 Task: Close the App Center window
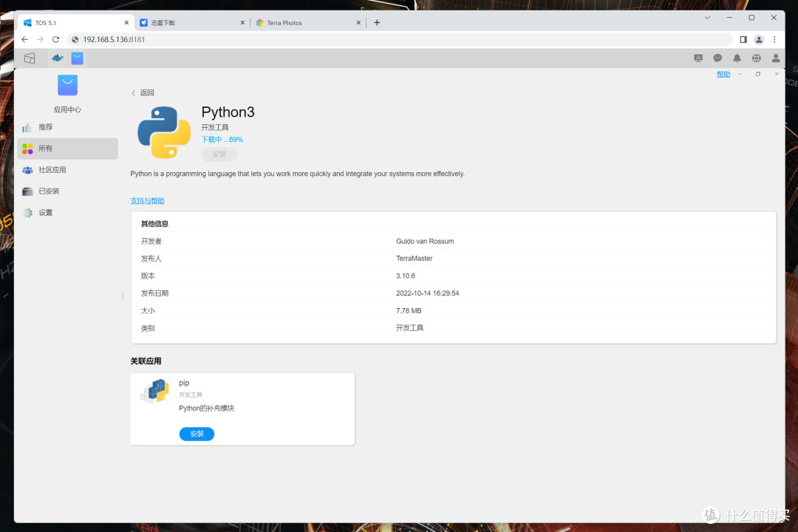pyautogui.click(x=776, y=74)
